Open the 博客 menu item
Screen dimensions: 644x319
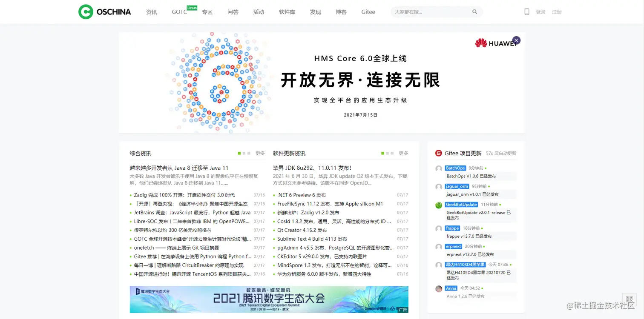click(x=341, y=12)
